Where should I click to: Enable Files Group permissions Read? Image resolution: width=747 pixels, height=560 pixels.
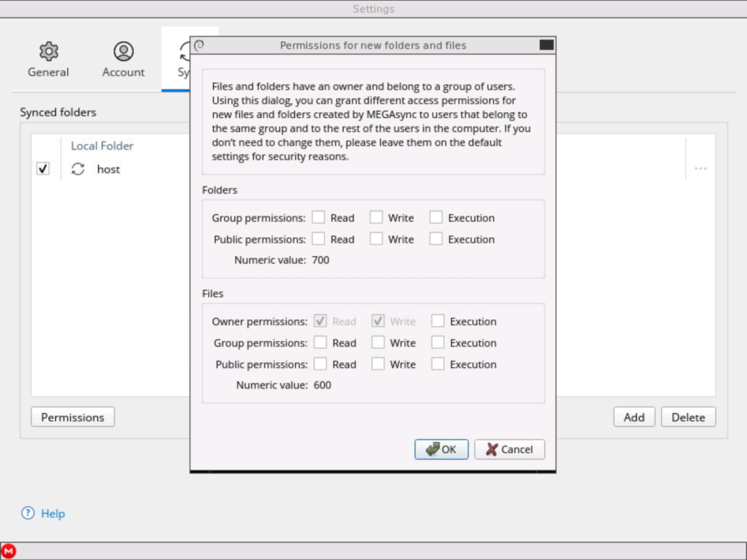[x=320, y=343]
